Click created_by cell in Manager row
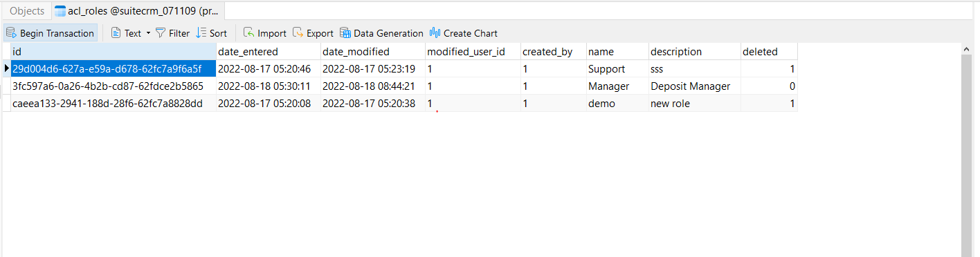 (554, 86)
